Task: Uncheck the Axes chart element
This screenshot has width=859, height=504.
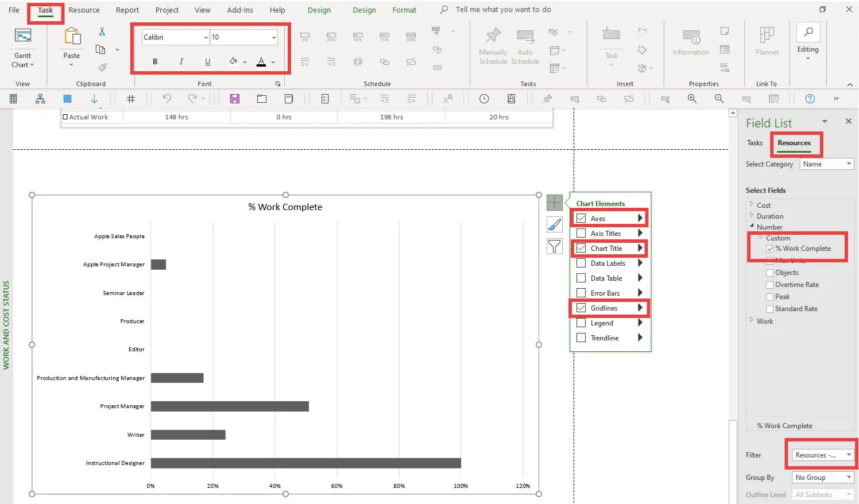Action: (x=581, y=218)
